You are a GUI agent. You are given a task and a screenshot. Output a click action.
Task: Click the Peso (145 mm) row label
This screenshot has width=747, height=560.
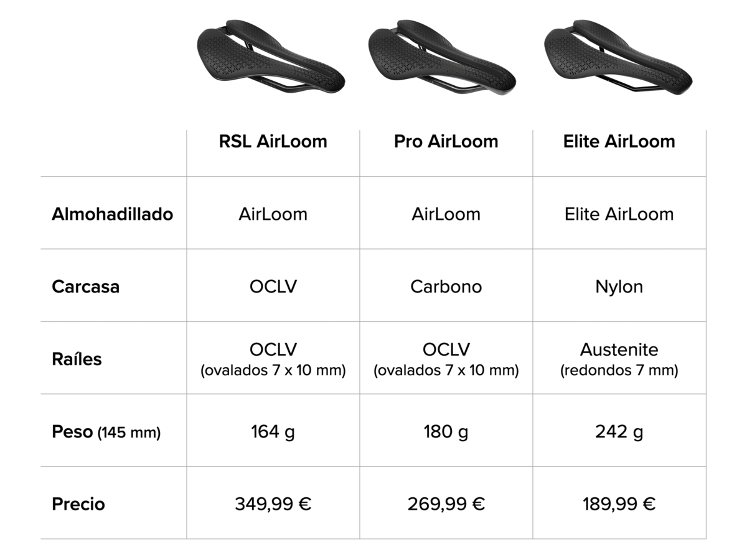106,432
